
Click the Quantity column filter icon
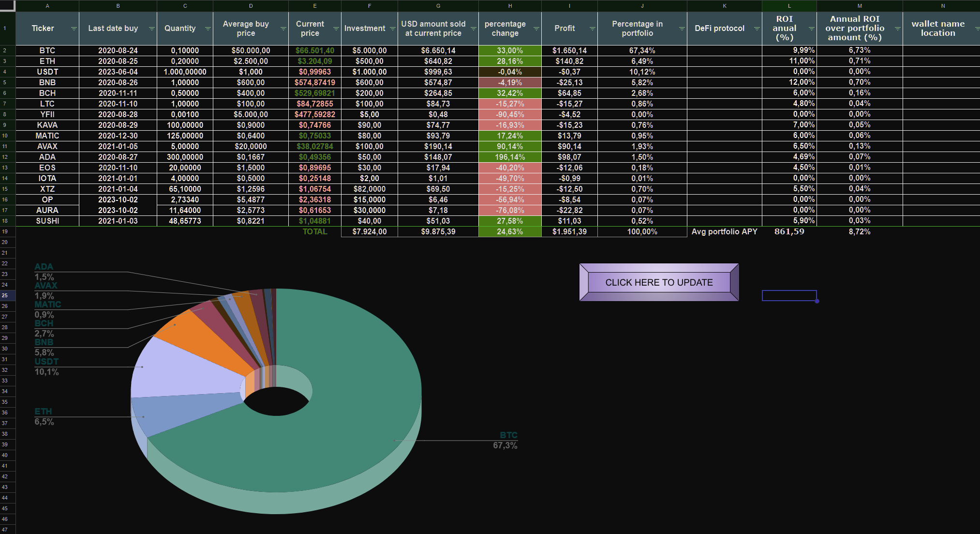click(208, 29)
